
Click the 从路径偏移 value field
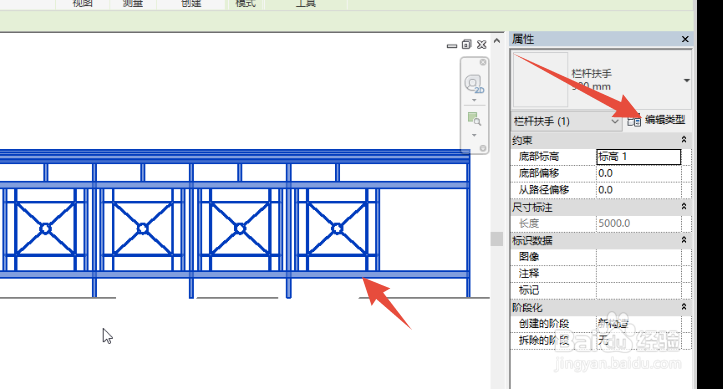639,190
